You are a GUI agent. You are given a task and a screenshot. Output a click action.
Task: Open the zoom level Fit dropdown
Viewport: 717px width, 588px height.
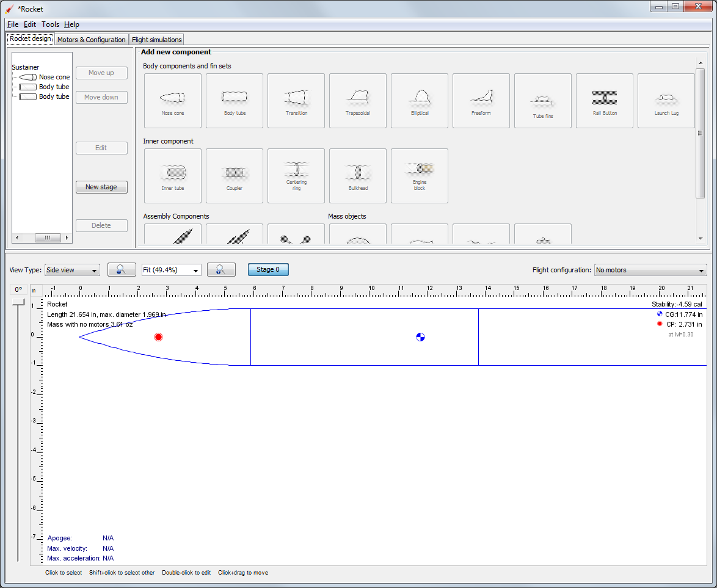171,269
